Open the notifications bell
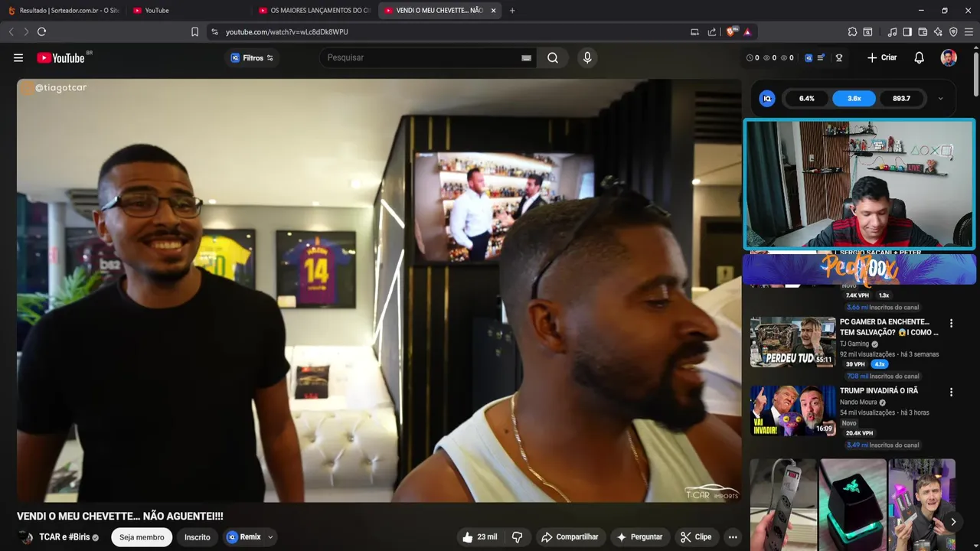This screenshot has height=551, width=980. point(920,57)
